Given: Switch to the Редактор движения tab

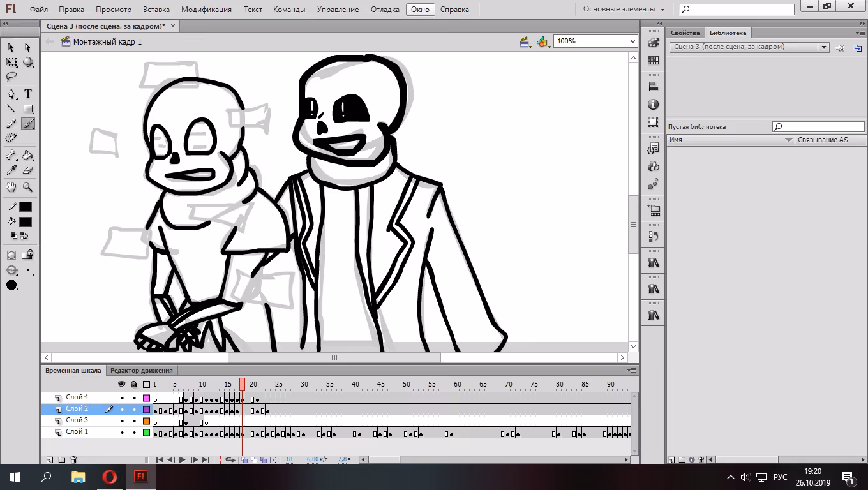Looking at the screenshot, I should pos(141,370).
